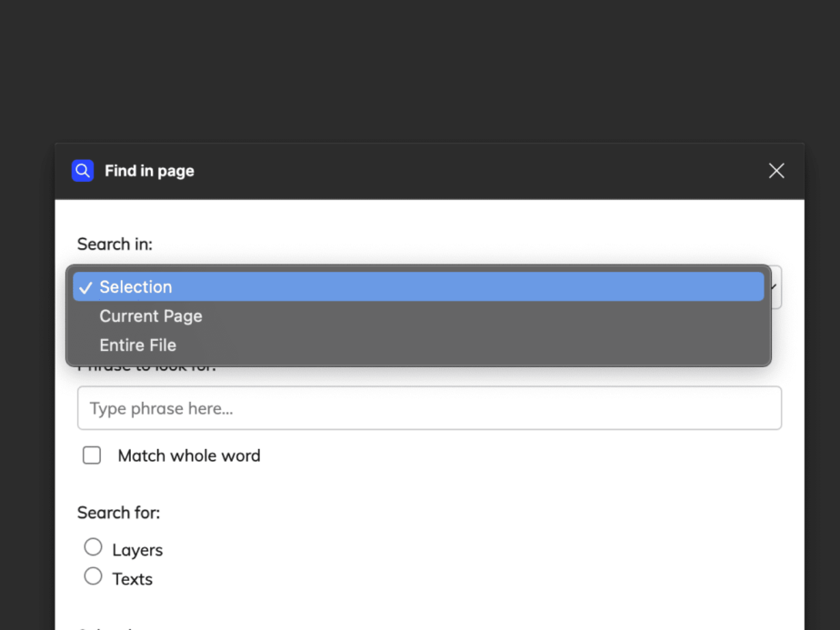This screenshot has width=840, height=630.
Task: Pick Entire File search scope
Action: [138, 345]
